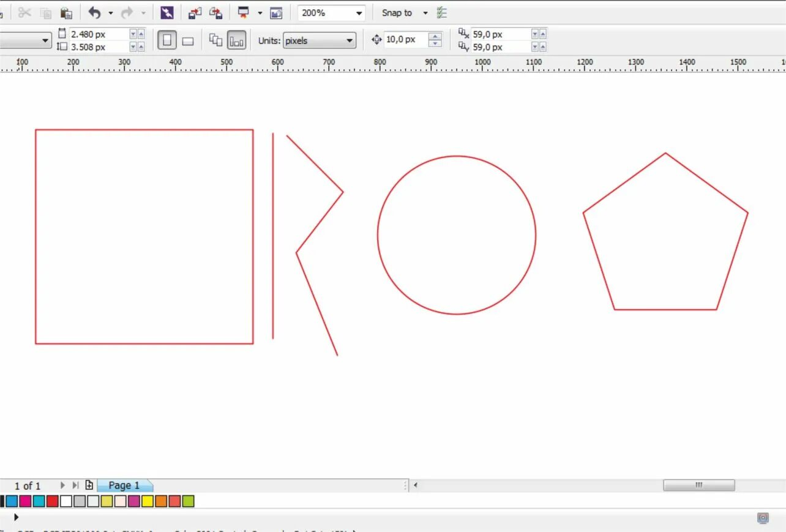Go to next page arrow
The height and width of the screenshot is (532, 786).
pos(62,485)
